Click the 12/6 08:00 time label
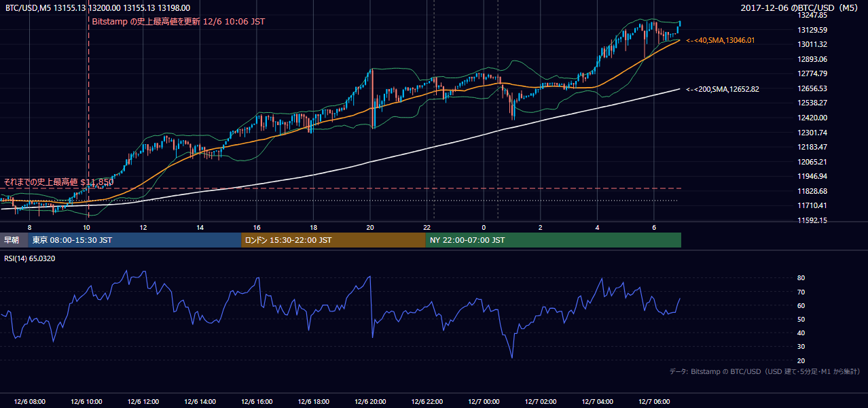The height and width of the screenshot is (408, 868). pos(29,402)
